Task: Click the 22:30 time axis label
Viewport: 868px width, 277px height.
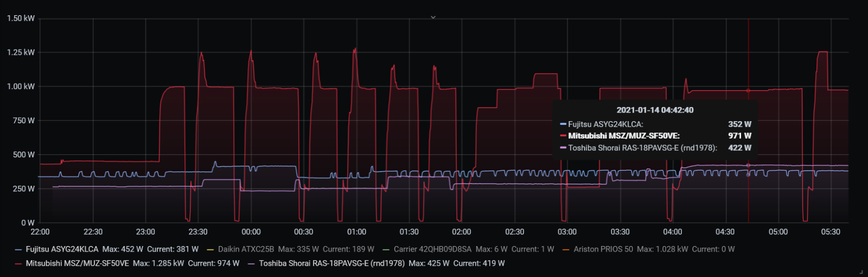Action: click(x=93, y=232)
